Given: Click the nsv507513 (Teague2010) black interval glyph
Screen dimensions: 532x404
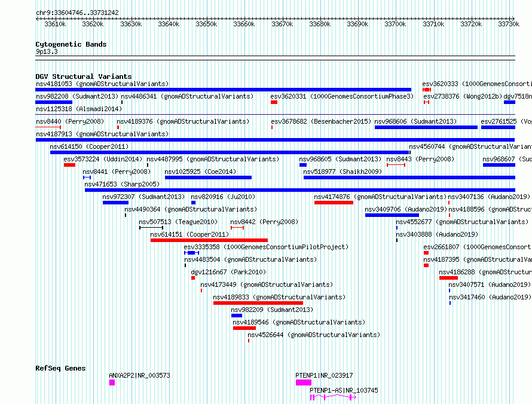Looking at the screenshot, I should [x=151, y=228].
